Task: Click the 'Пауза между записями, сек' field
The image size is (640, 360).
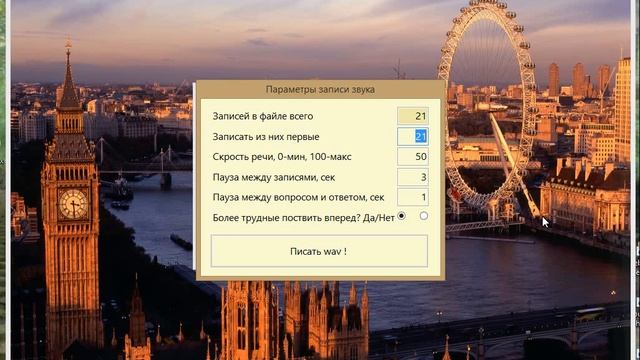Action: coord(413,177)
